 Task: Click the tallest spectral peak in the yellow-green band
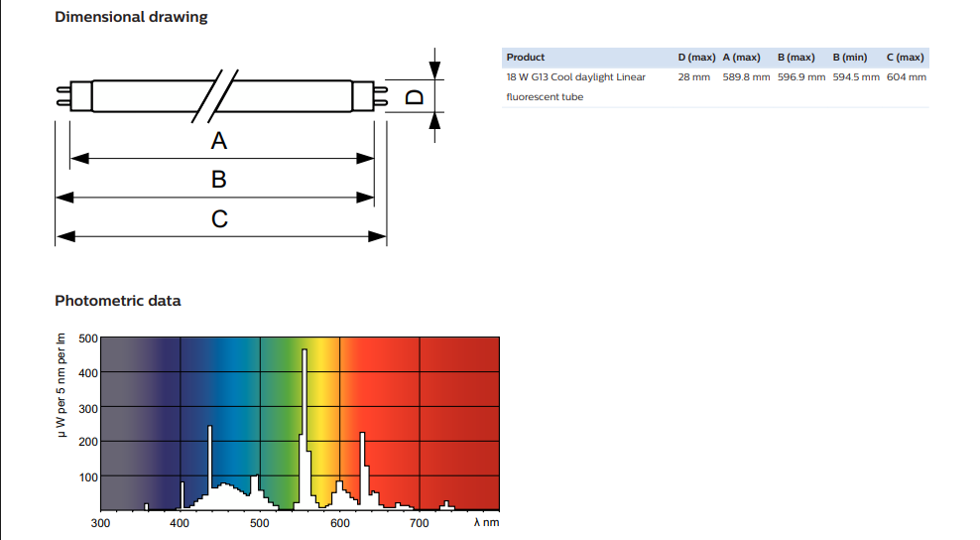click(x=305, y=357)
